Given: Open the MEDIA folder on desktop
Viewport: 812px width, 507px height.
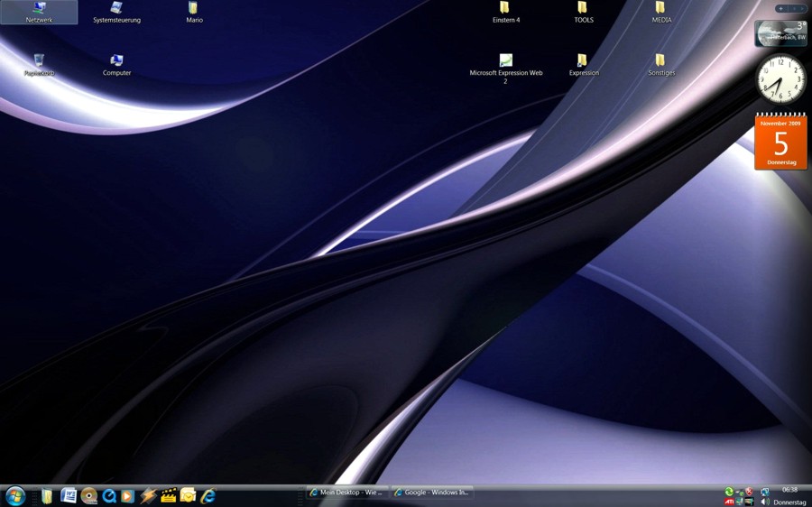Looking at the screenshot, I should point(660,12).
